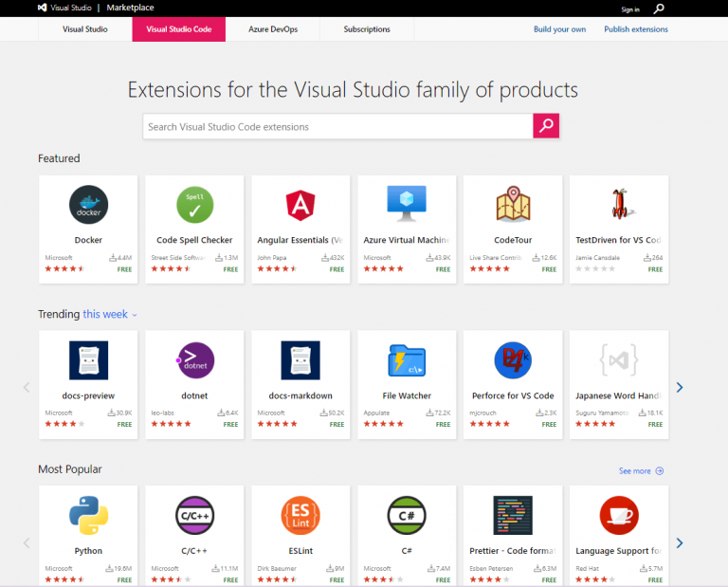Advance Most Popular list with right chevron

coord(680,542)
